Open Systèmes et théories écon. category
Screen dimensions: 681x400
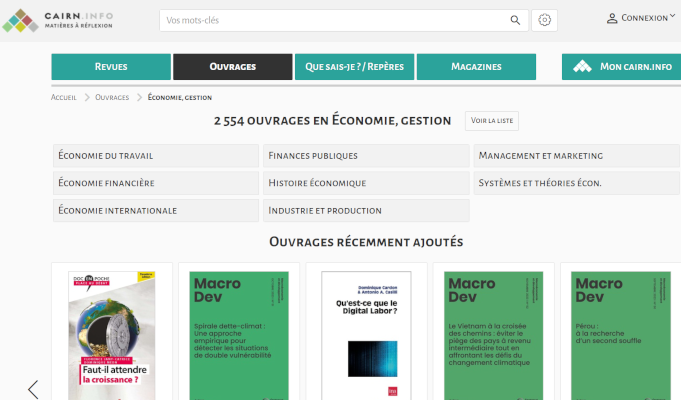(x=576, y=183)
